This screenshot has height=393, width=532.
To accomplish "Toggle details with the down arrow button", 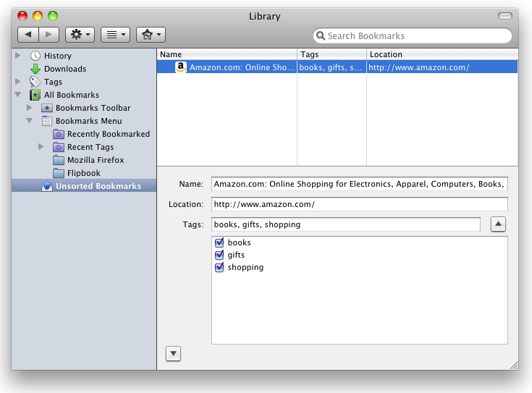I will point(174,354).
